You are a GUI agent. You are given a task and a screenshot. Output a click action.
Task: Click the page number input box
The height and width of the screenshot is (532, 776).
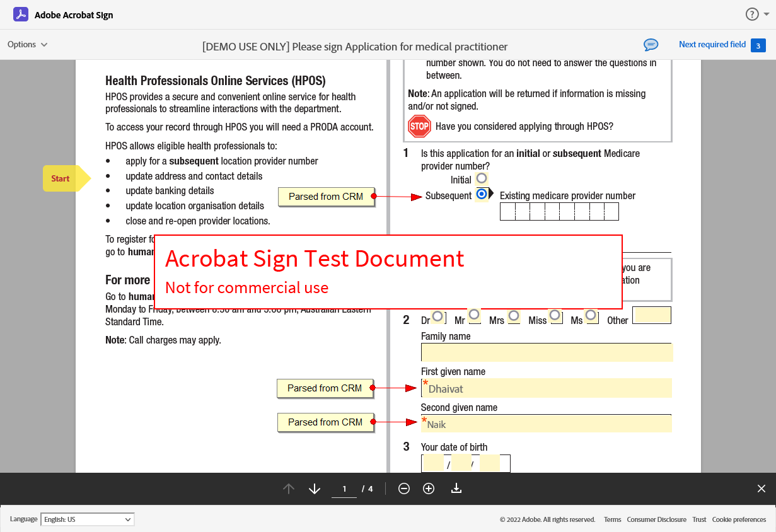click(344, 489)
